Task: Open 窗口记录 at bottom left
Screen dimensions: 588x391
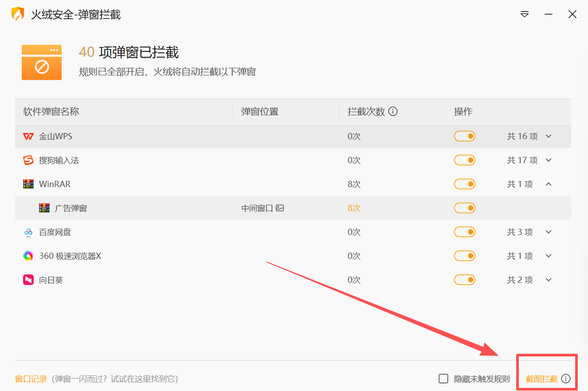Action: (30, 379)
